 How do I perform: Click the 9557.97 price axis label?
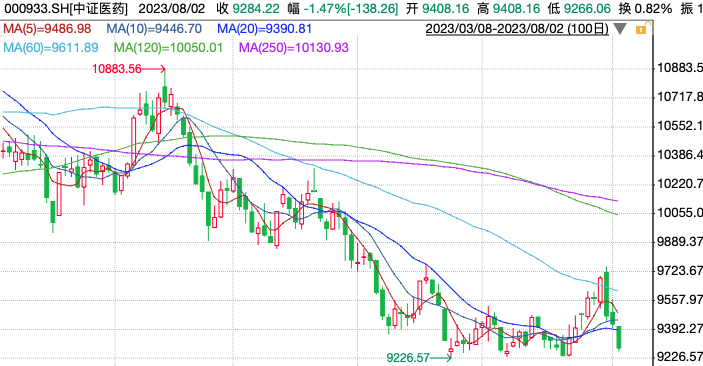(x=680, y=300)
